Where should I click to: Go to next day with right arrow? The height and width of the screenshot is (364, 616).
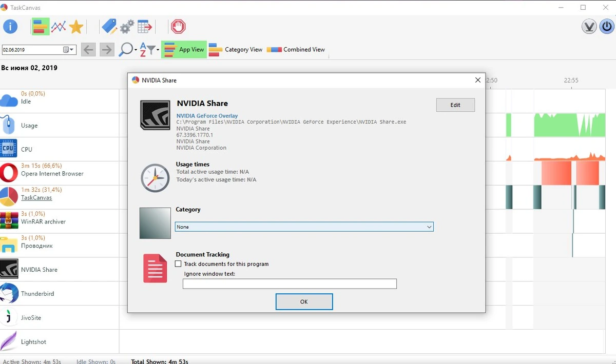[106, 50]
